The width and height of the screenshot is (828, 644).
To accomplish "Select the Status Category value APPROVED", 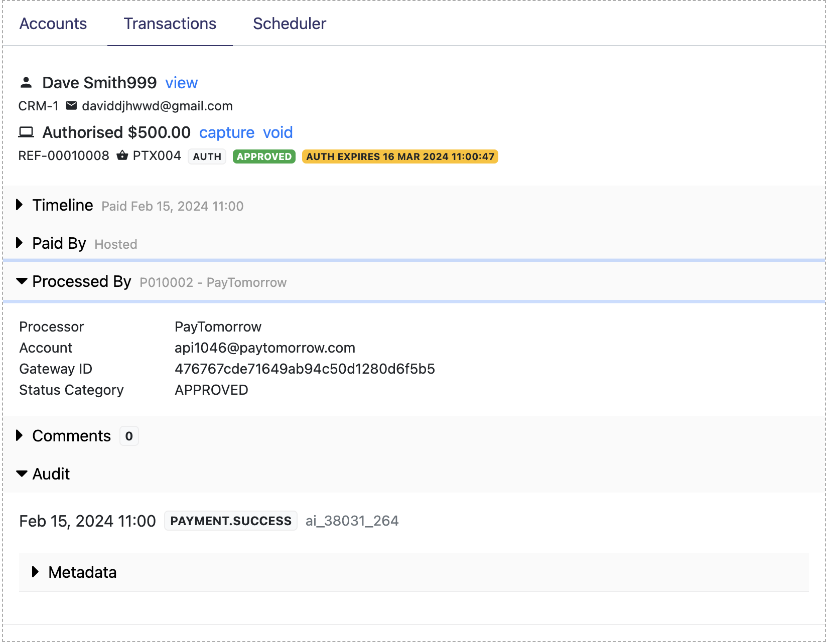I will pyautogui.click(x=211, y=390).
